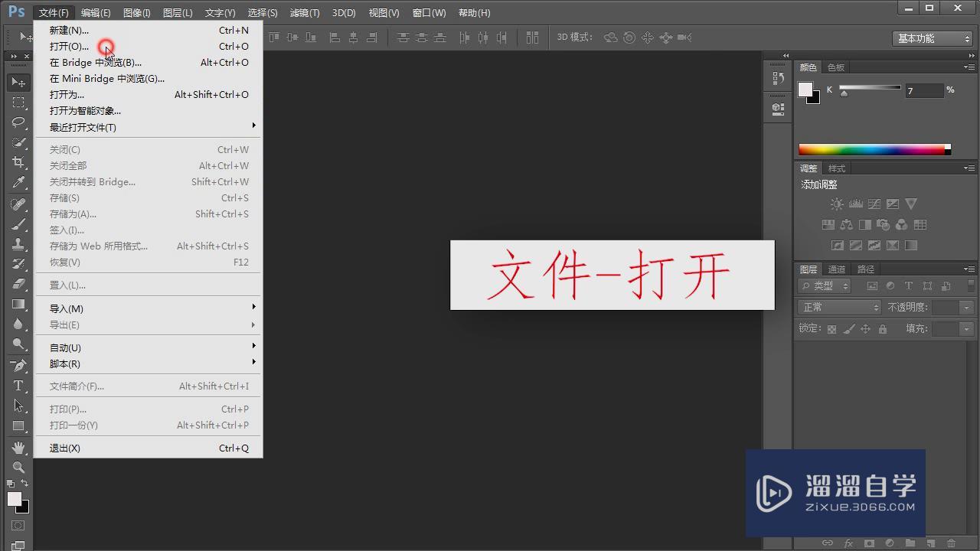Switch to the 通道 tab
Viewport: 980px width, 551px height.
coord(837,269)
